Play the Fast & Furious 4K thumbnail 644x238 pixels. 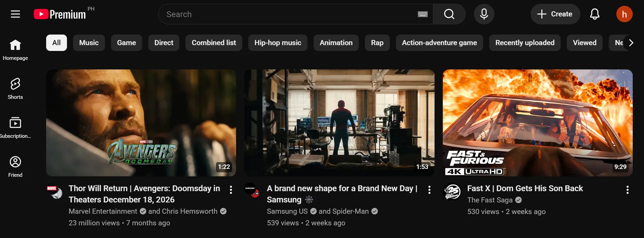[x=537, y=123]
